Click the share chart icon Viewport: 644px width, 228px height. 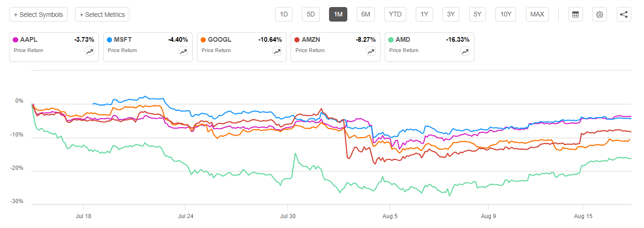pyautogui.click(x=623, y=15)
